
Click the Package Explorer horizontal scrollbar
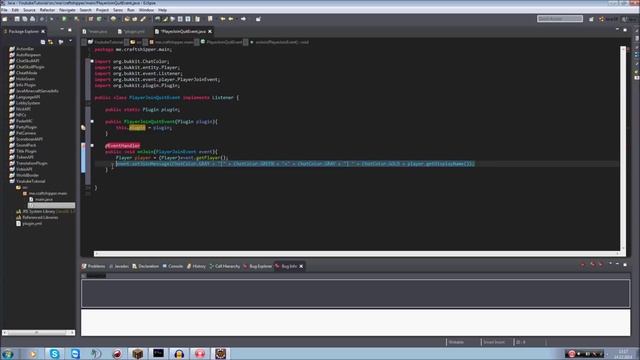point(38,333)
